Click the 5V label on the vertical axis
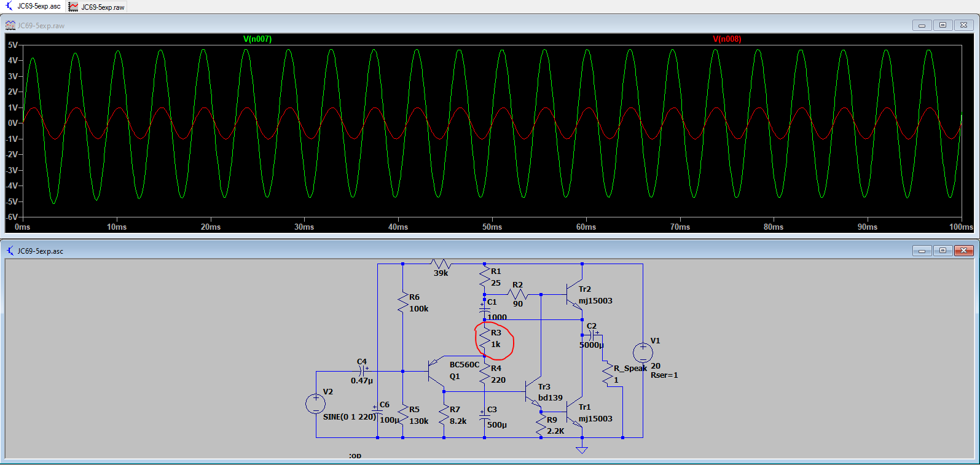The width and height of the screenshot is (980, 465). [12, 45]
